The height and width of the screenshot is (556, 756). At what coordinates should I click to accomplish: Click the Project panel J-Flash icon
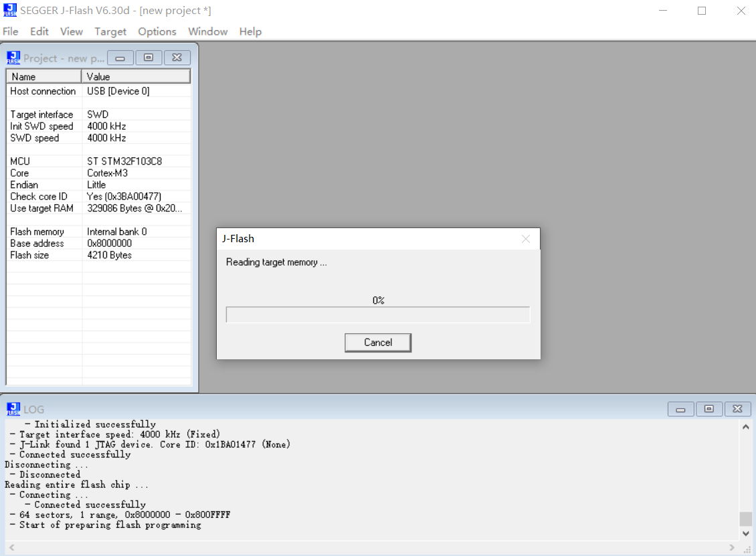coord(13,58)
